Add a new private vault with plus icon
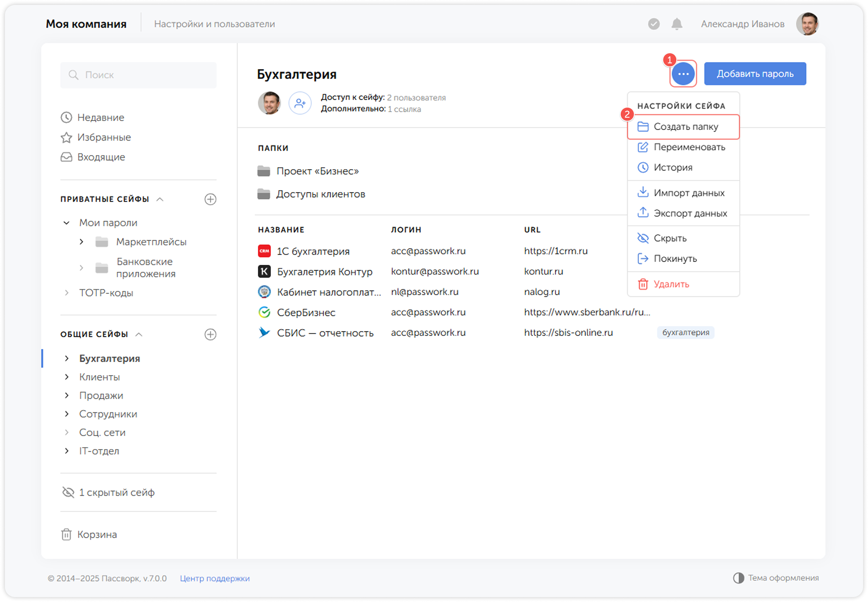 [210, 199]
